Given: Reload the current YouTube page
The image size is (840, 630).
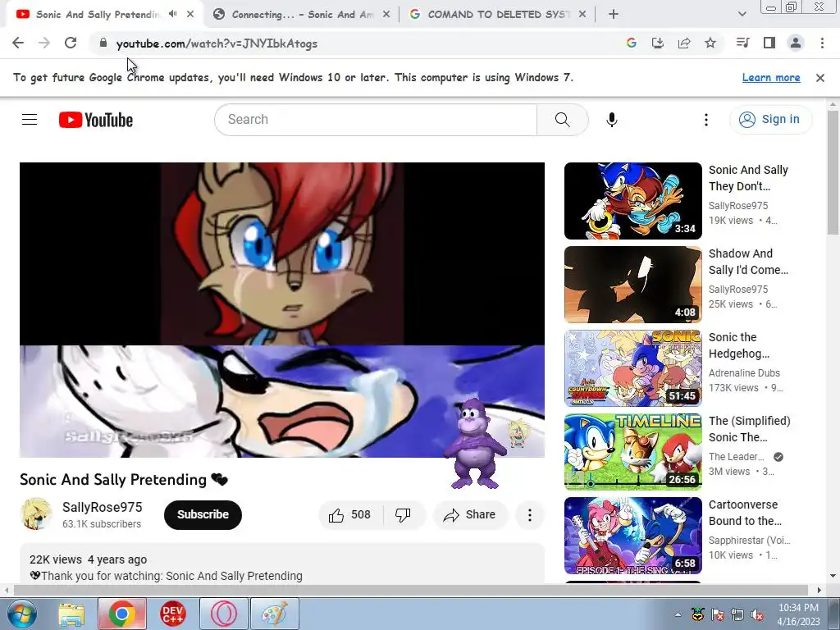Looking at the screenshot, I should tap(71, 43).
